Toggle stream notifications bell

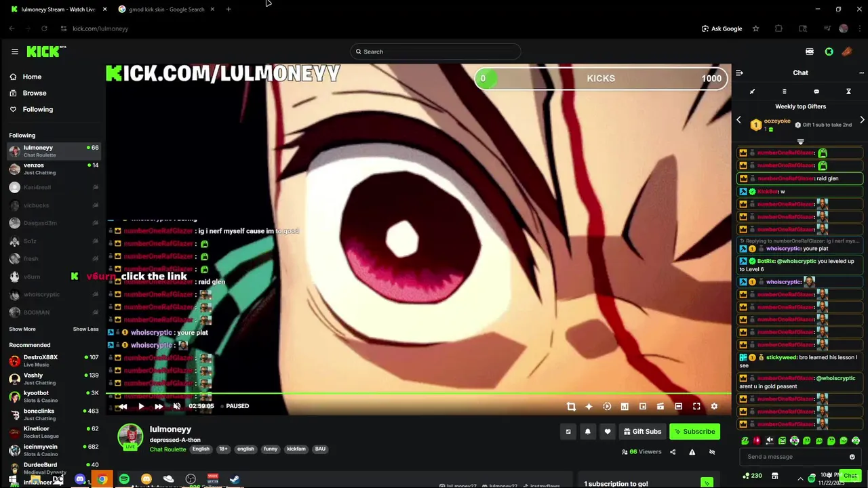(x=588, y=432)
